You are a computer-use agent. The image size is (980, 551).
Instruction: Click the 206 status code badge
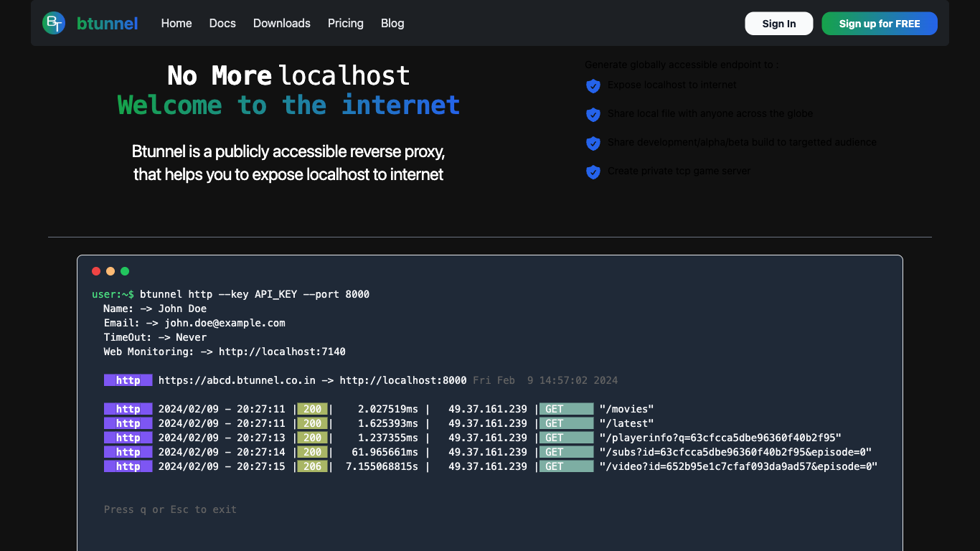coord(312,466)
